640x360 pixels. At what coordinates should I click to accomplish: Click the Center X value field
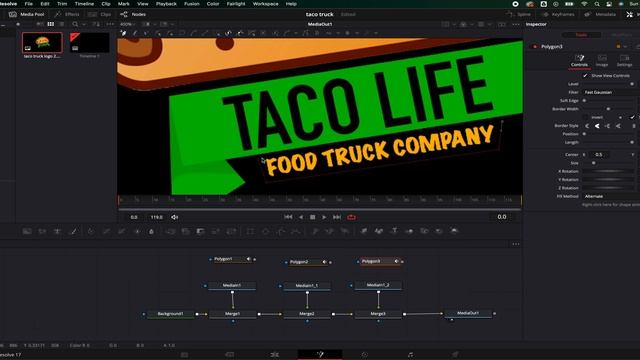pyautogui.click(x=599, y=155)
